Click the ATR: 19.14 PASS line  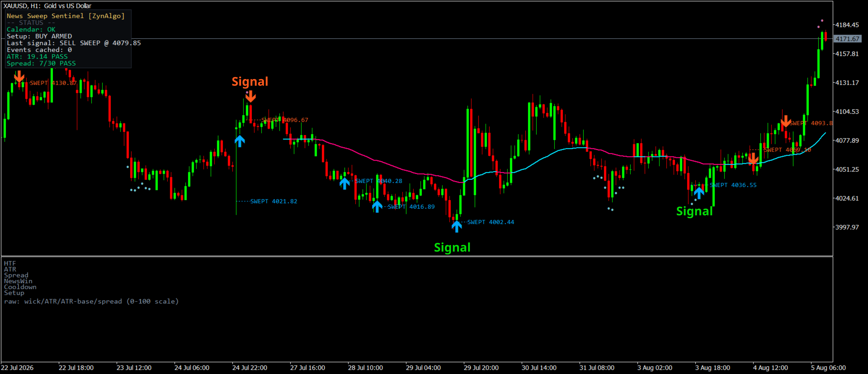click(37, 56)
